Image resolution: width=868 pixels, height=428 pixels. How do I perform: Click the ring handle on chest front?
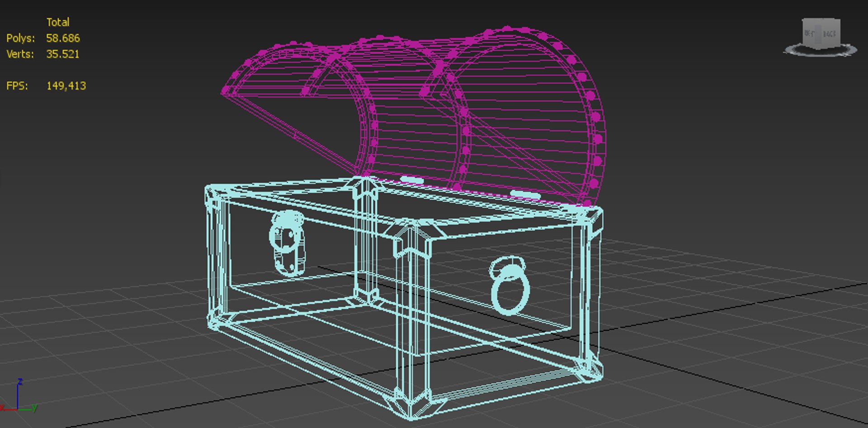510,286
